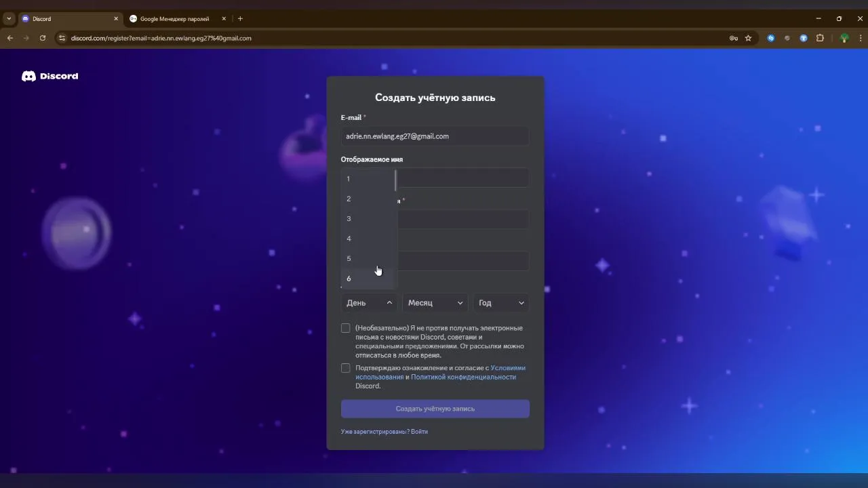Open the Год dropdown

501,303
